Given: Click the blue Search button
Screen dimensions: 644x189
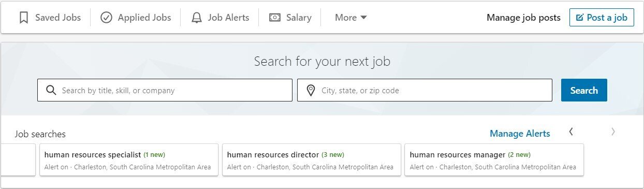Looking at the screenshot, I should 584,90.
